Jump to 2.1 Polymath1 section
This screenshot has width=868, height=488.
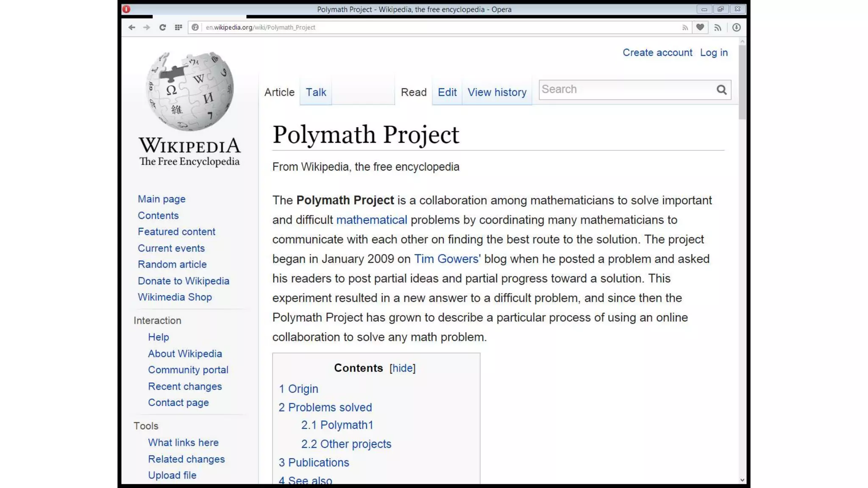337,425
